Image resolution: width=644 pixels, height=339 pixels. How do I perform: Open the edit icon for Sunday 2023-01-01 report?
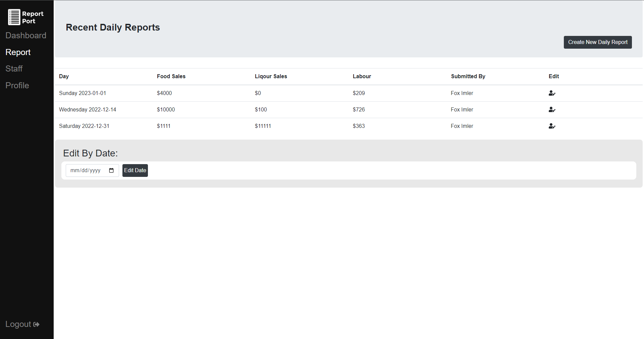click(552, 93)
